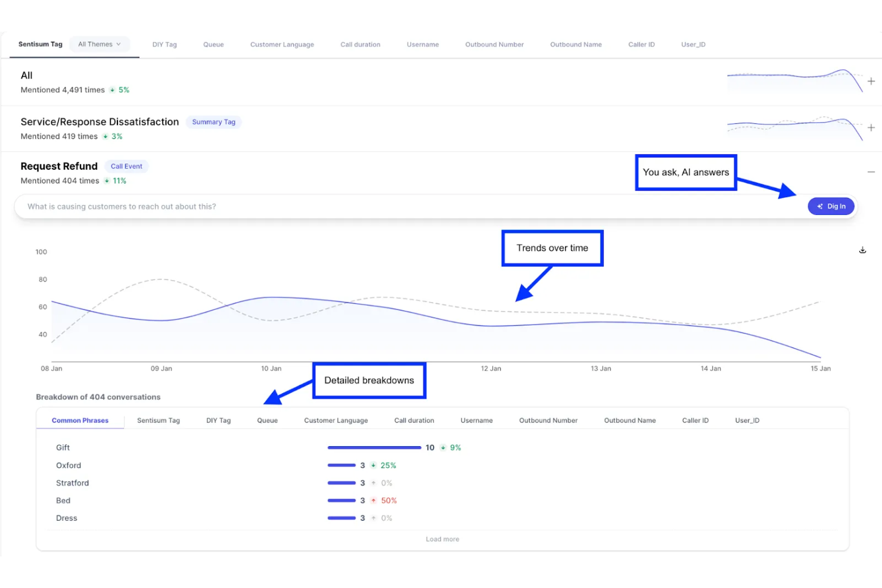Click the Gift phrase count bar
This screenshot has height=588, width=882.
(x=374, y=447)
